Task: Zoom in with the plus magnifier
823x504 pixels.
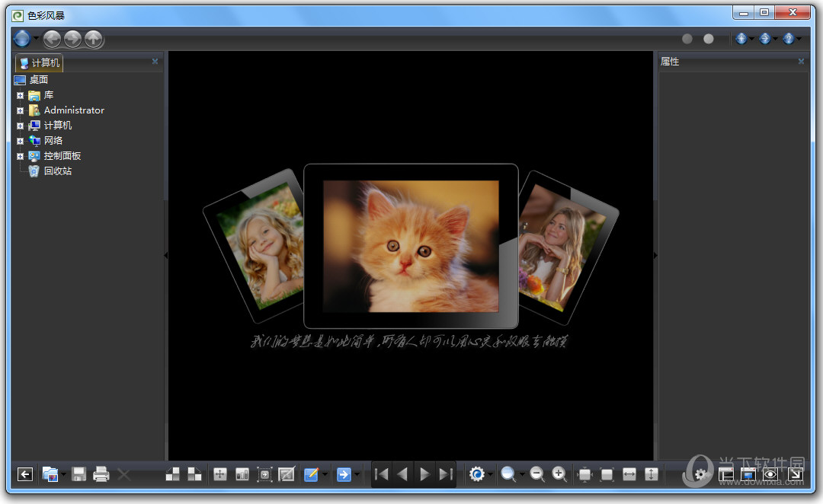Action: coord(559,474)
